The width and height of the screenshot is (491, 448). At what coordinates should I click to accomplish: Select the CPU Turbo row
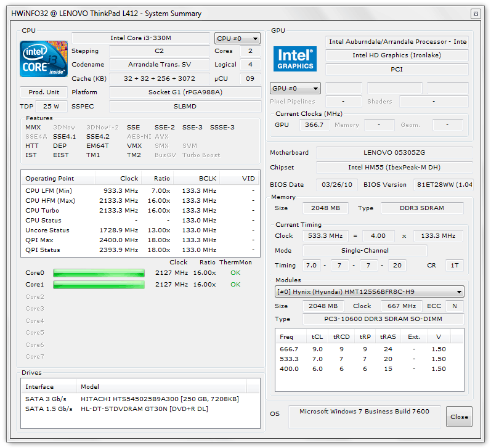(x=140, y=211)
